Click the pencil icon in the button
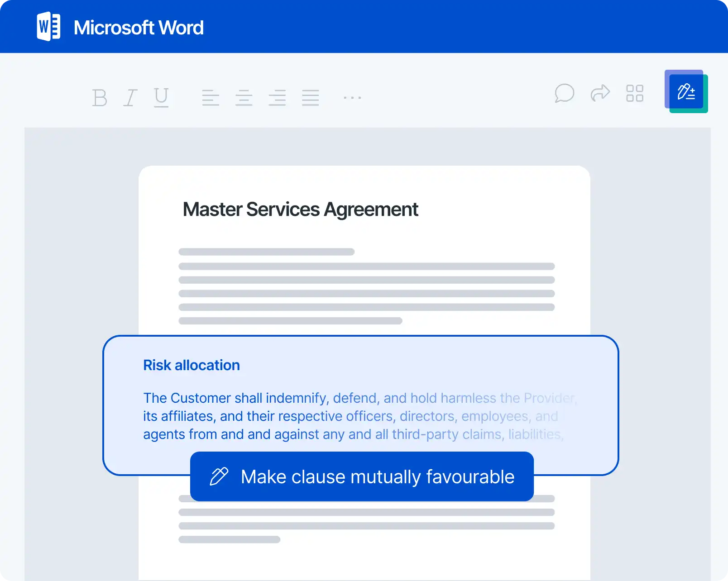 [219, 476]
